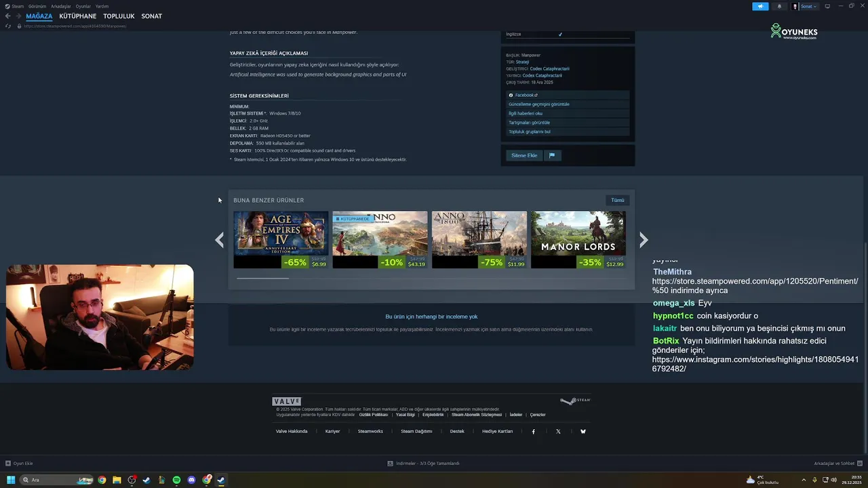
Task: Open Friends and Chat grid icon
Action: (x=860, y=464)
